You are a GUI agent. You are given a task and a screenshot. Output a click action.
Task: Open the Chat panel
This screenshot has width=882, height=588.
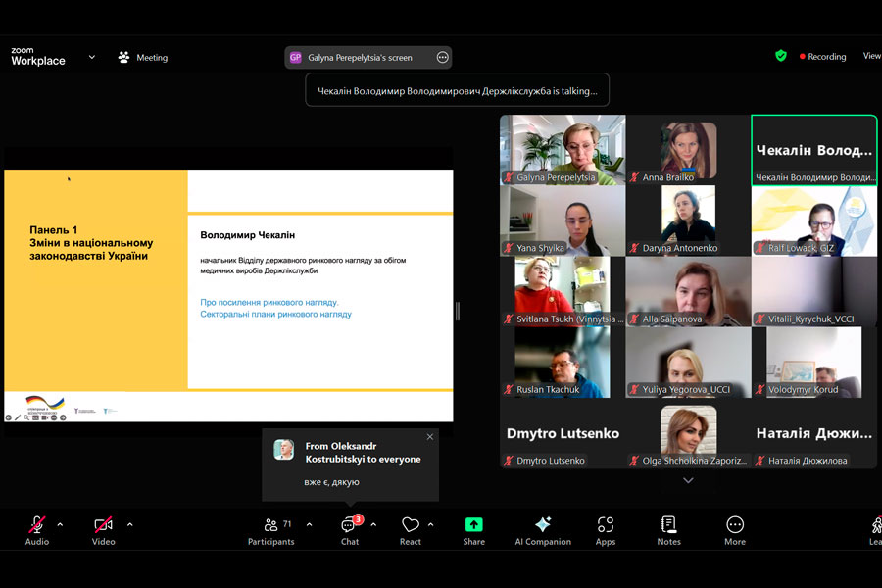(x=350, y=530)
